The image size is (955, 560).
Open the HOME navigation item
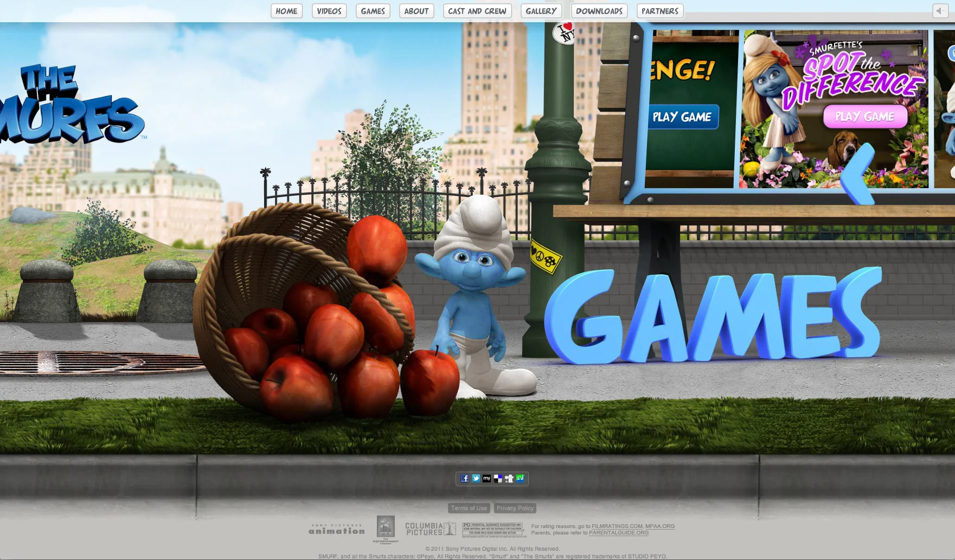point(286,11)
